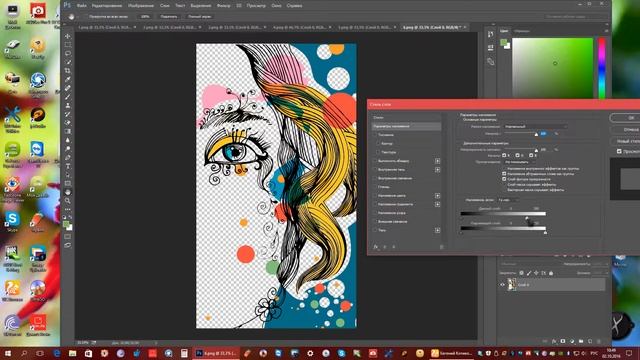Click plus button next to Тень effect

438,230
